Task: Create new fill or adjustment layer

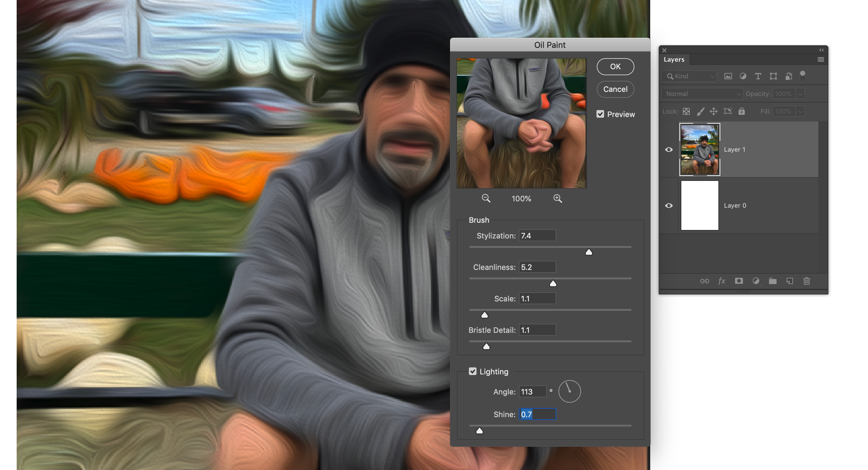Action: (756, 281)
